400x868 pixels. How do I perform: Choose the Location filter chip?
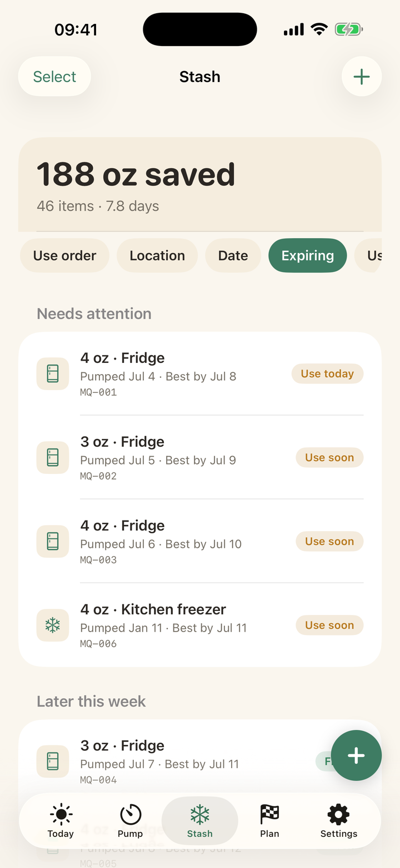pos(157,255)
